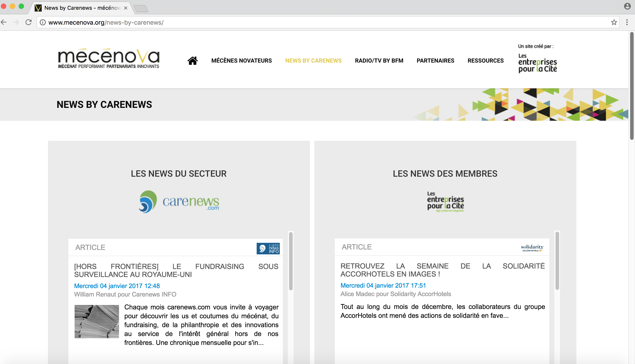This screenshot has width=635, height=364.
Task: Reload the page with the refresh icon
Action: click(28, 22)
